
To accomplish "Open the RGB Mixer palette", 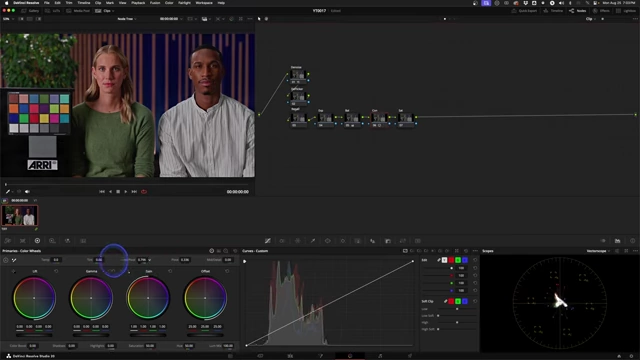I will pos(67,241).
